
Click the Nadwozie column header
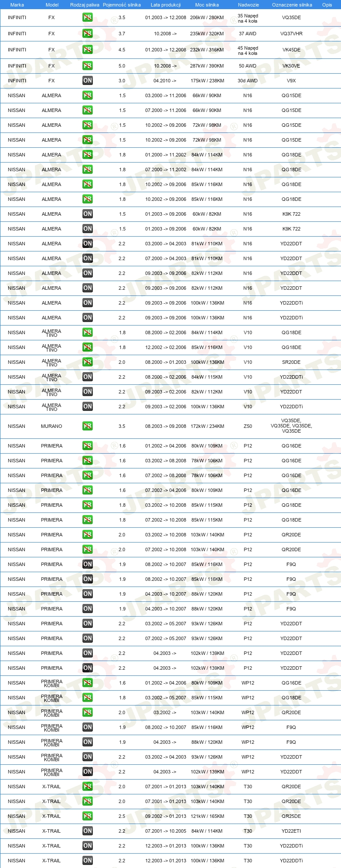[x=249, y=5]
